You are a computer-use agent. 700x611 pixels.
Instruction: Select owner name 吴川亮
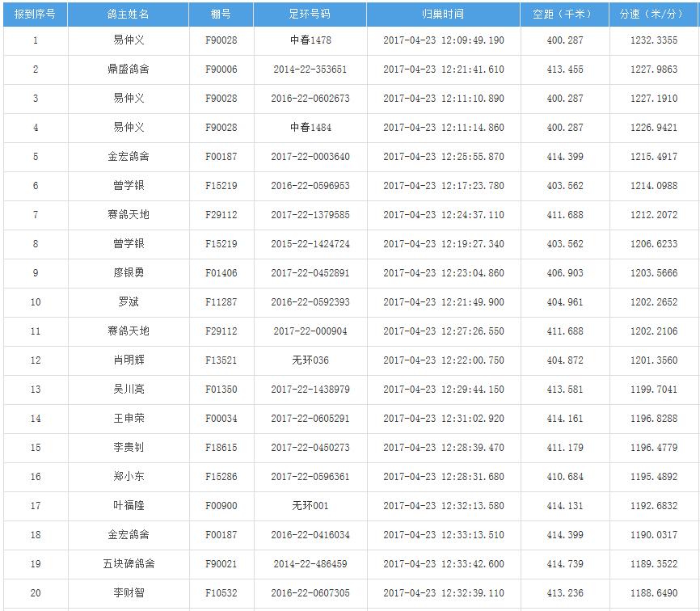pyautogui.click(x=129, y=390)
